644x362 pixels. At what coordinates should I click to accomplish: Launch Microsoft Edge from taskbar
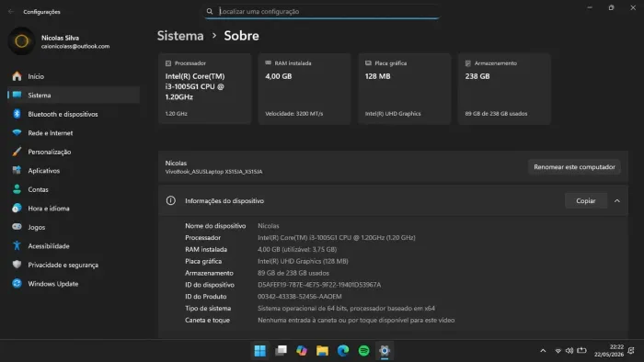[343, 351]
